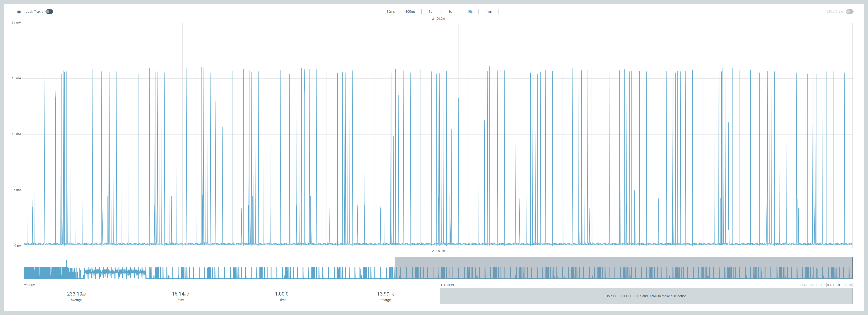The width and height of the screenshot is (868, 315).
Task: Click ZOOM TO SELECTION button
Action: pos(811,285)
